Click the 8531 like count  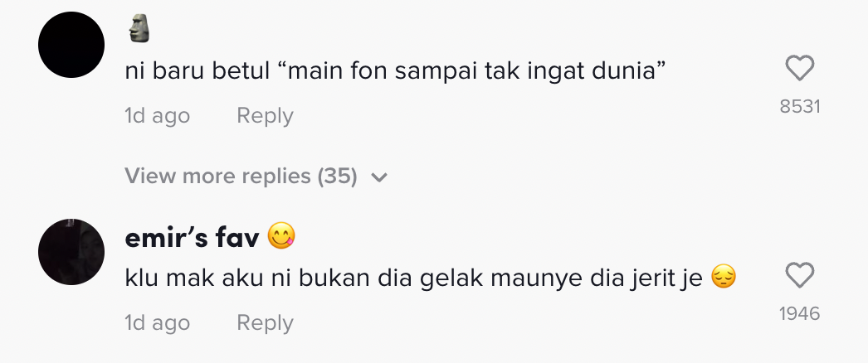[799, 107]
